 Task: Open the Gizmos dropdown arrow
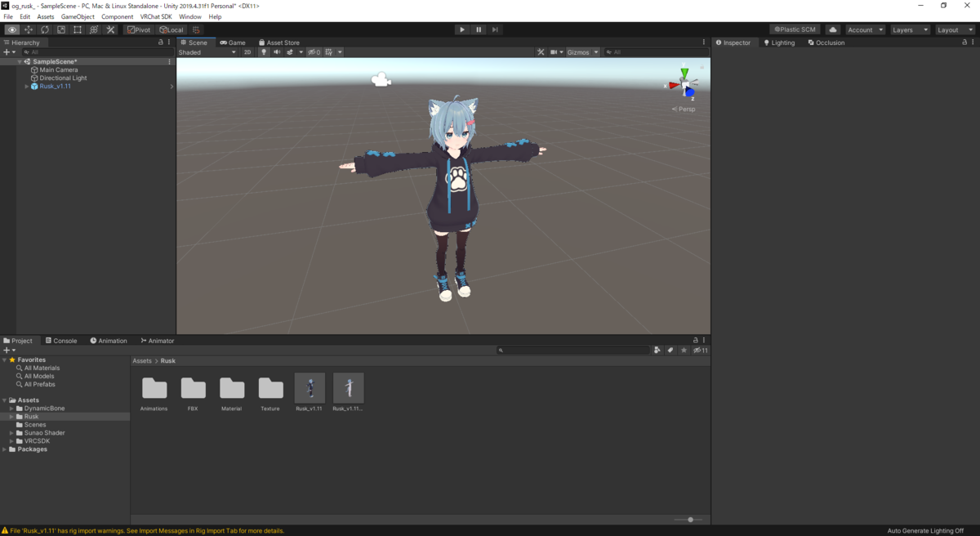point(596,52)
